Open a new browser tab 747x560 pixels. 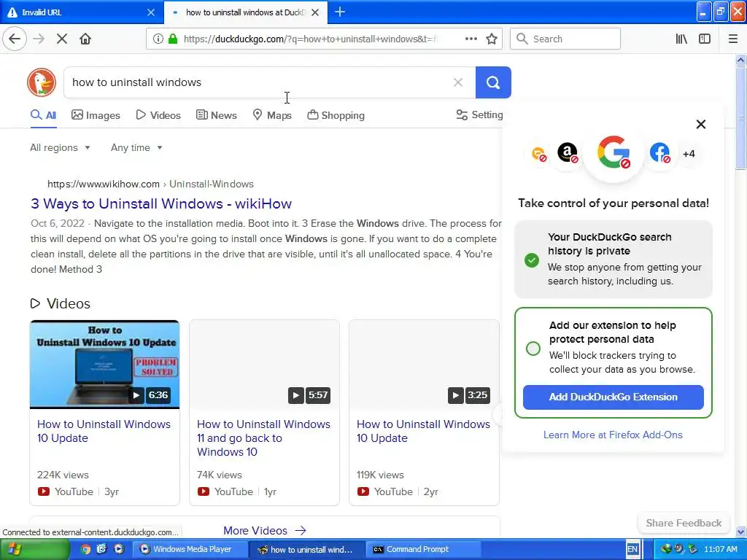pos(340,12)
